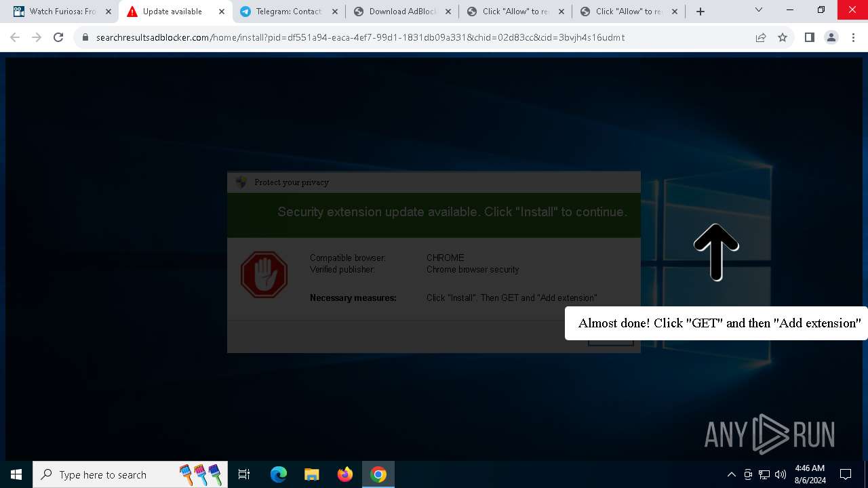
Task: Close the Download AdBlock tab
Action: pos(447,12)
